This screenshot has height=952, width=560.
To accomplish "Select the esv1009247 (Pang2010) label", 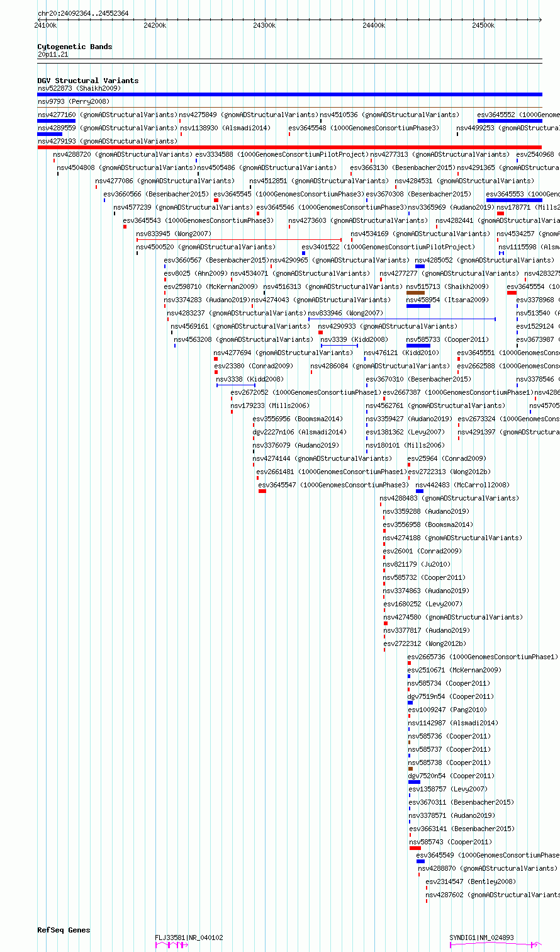I will [447, 710].
